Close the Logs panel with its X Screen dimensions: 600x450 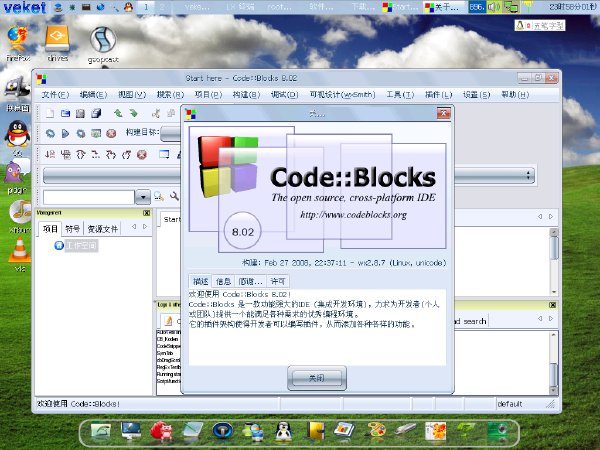(553, 305)
